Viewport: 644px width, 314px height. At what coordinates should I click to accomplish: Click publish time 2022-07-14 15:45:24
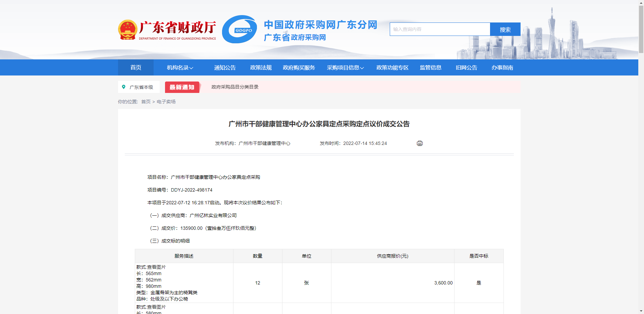pos(365,143)
